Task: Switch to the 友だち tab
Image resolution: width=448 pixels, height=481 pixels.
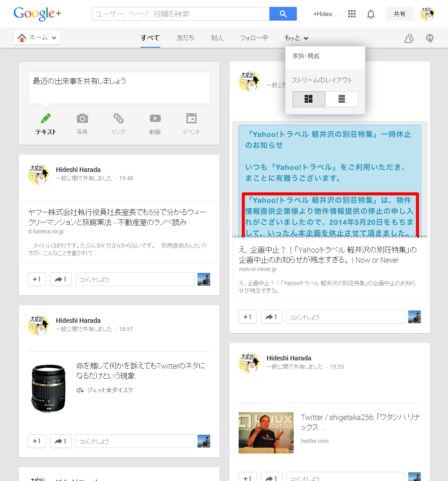Action: click(185, 38)
